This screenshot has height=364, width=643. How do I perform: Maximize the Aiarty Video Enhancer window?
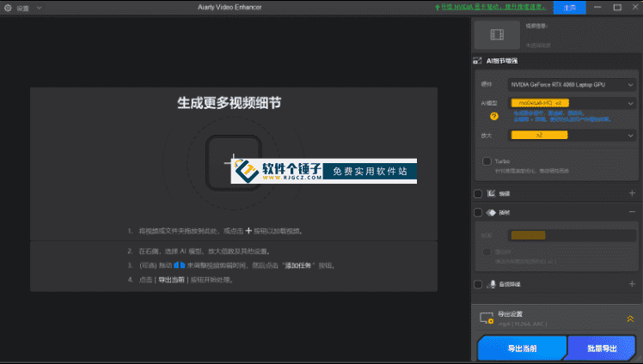click(617, 8)
